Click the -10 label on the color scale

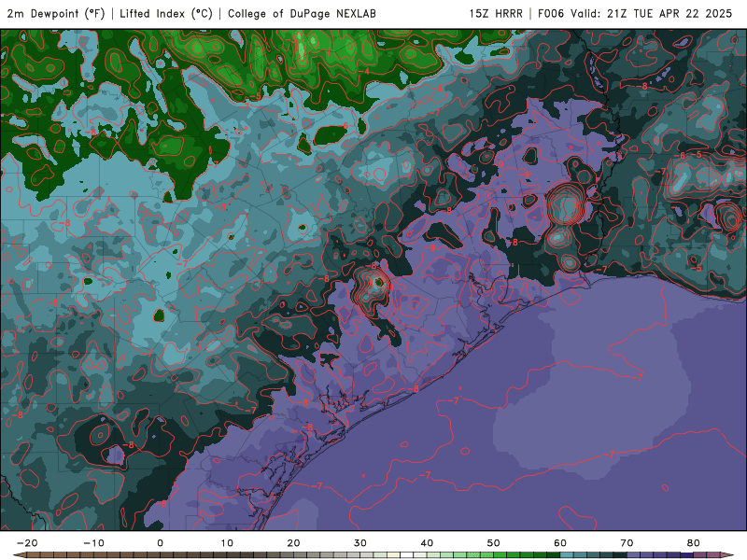93,543
